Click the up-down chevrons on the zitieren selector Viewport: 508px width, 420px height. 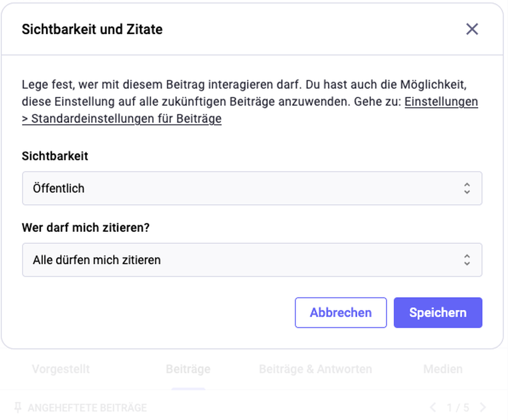click(x=467, y=260)
